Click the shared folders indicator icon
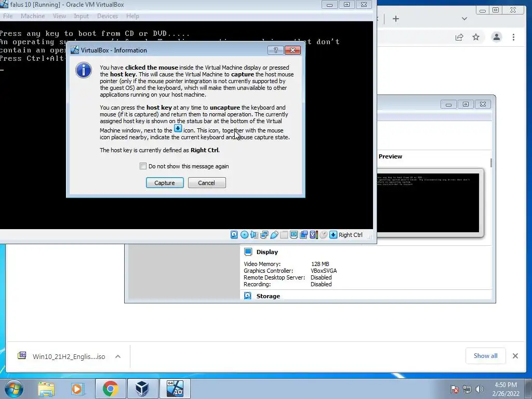 [x=284, y=235]
